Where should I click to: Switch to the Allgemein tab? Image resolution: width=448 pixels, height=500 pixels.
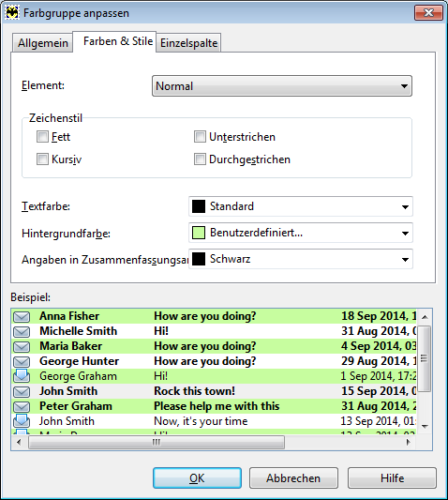43,43
